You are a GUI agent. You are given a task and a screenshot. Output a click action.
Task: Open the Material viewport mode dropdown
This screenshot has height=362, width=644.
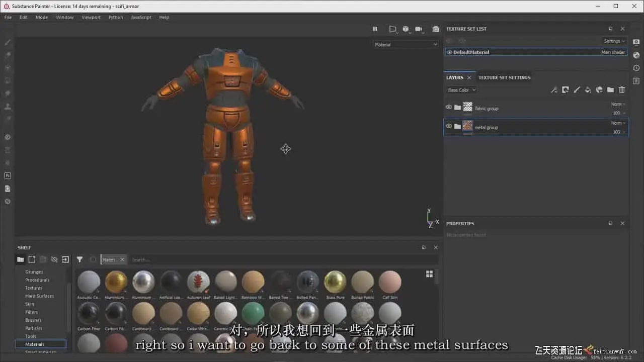pos(406,44)
